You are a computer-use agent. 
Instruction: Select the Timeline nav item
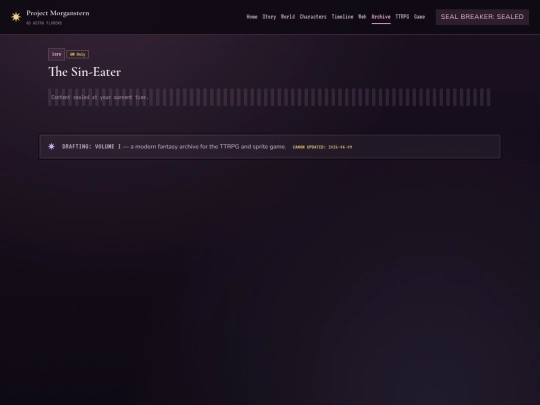(342, 17)
